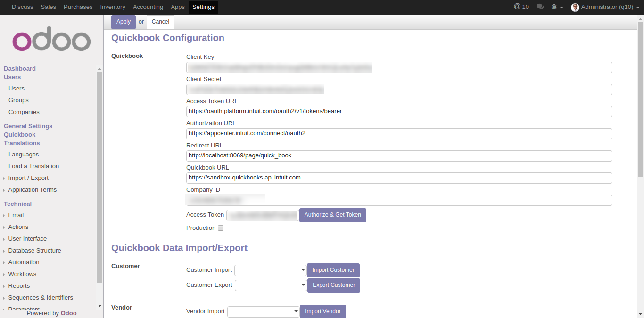The image size is (644, 318).
Task: Click the Apply button
Action: click(124, 22)
